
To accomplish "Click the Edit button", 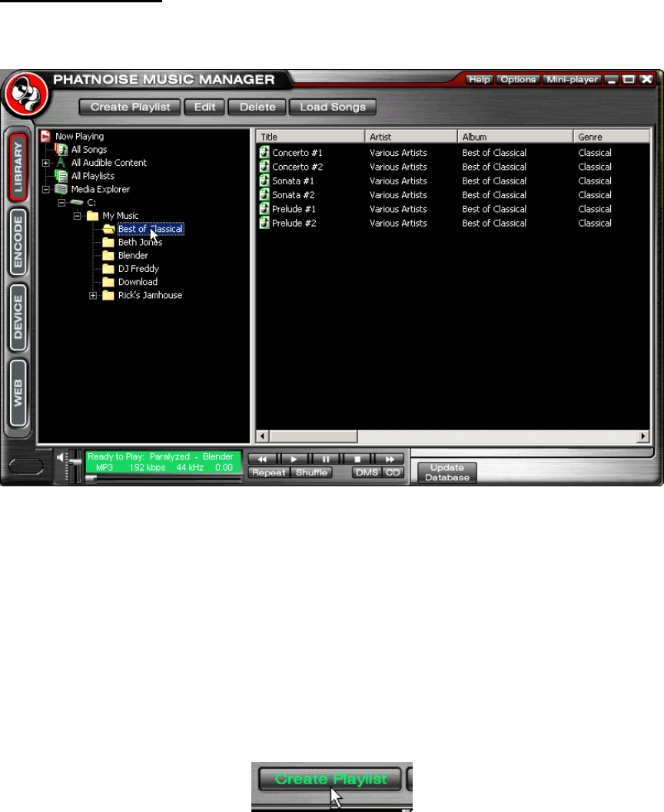I will tap(204, 107).
